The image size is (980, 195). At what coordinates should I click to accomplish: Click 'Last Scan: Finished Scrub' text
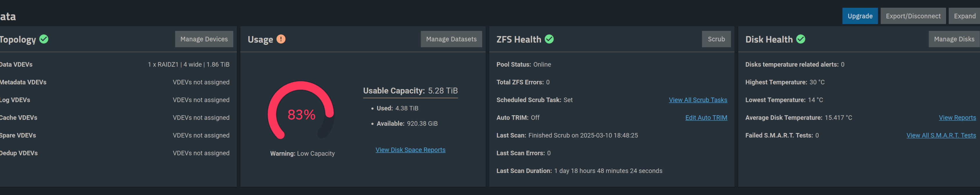click(x=567, y=135)
